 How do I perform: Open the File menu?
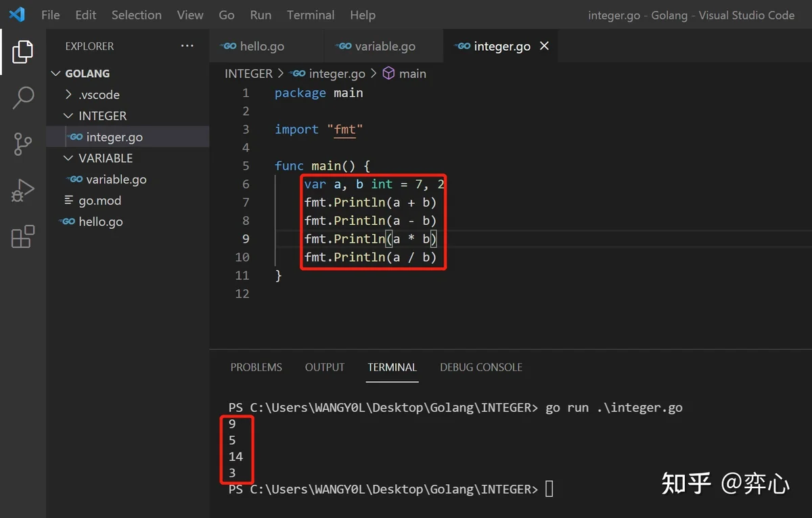(x=50, y=15)
